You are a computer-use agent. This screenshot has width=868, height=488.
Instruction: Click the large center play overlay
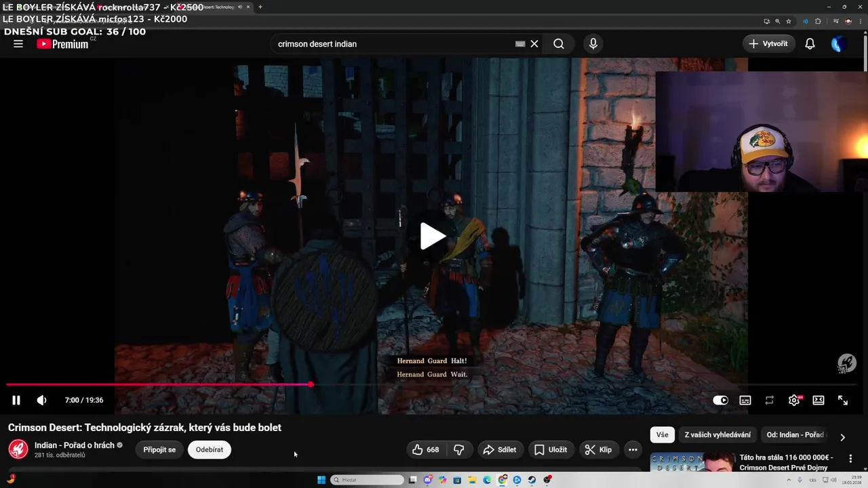pyautogui.click(x=433, y=236)
